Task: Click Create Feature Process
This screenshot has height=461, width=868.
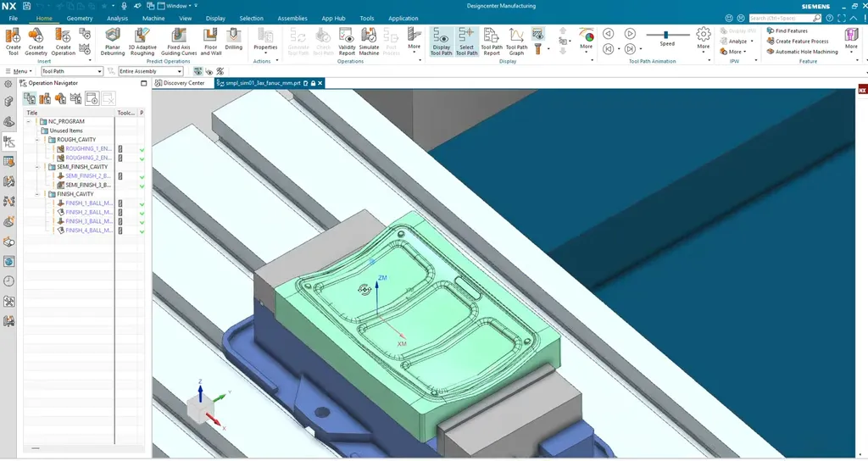Action: [x=798, y=41]
